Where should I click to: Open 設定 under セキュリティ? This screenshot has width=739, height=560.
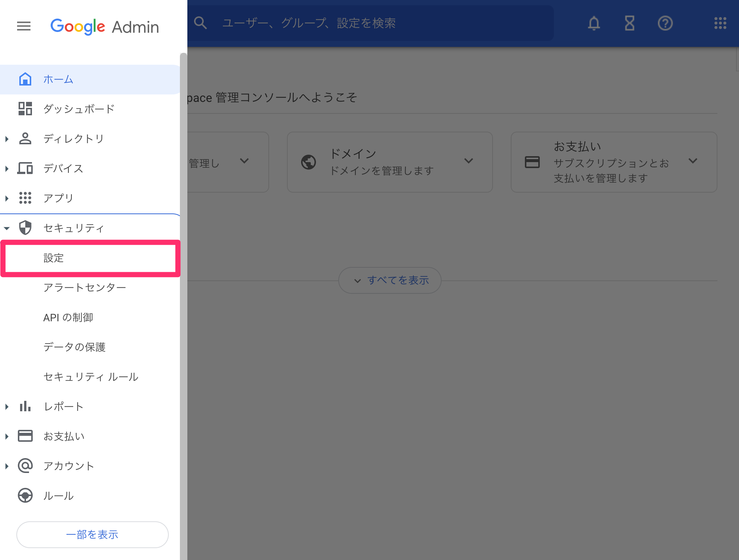91,258
